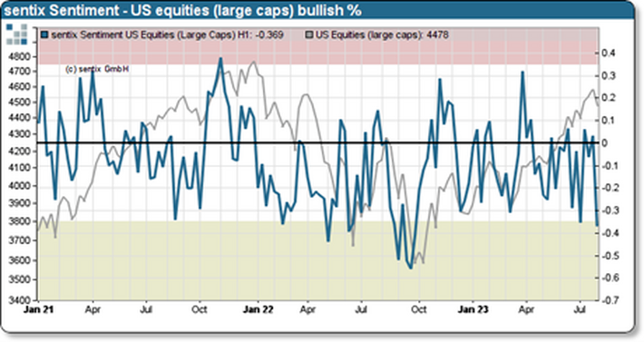The image size is (644, 342).
Task: Click the left axis value 4200
Action: (x=19, y=151)
